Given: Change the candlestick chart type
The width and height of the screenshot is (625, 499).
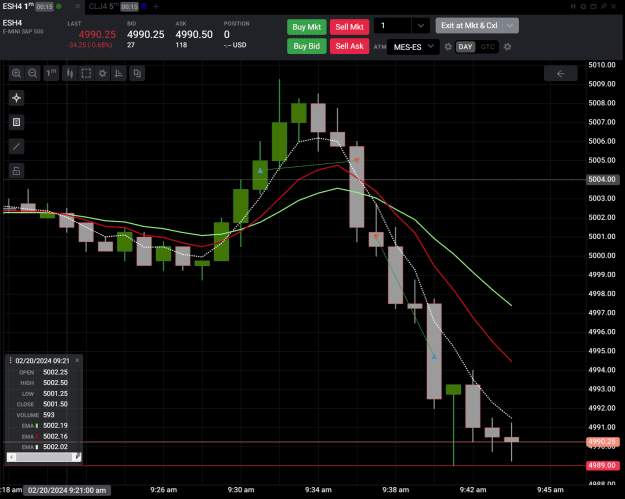Looking at the screenshot, I should pos(70,73).
